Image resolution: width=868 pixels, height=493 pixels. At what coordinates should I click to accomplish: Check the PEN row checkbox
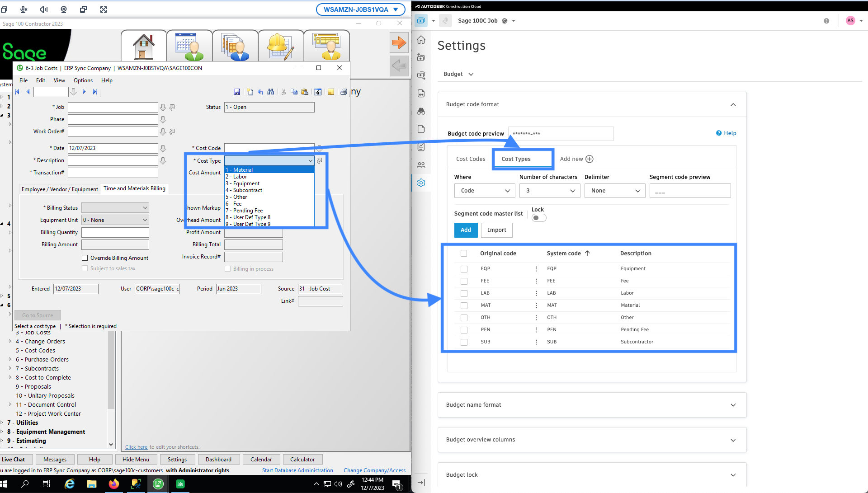[x=464, y=330]
